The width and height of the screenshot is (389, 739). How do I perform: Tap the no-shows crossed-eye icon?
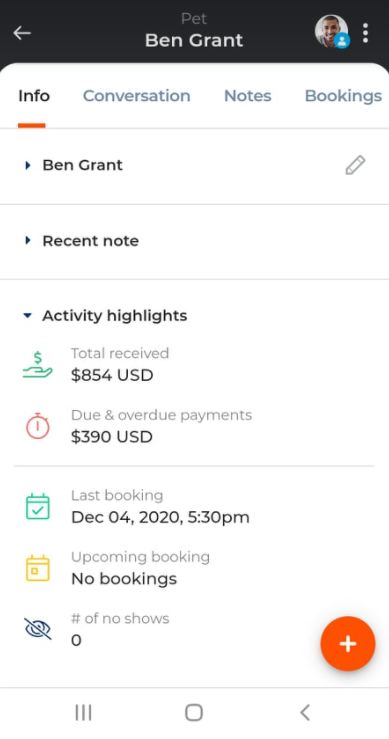tap(37, 629)
